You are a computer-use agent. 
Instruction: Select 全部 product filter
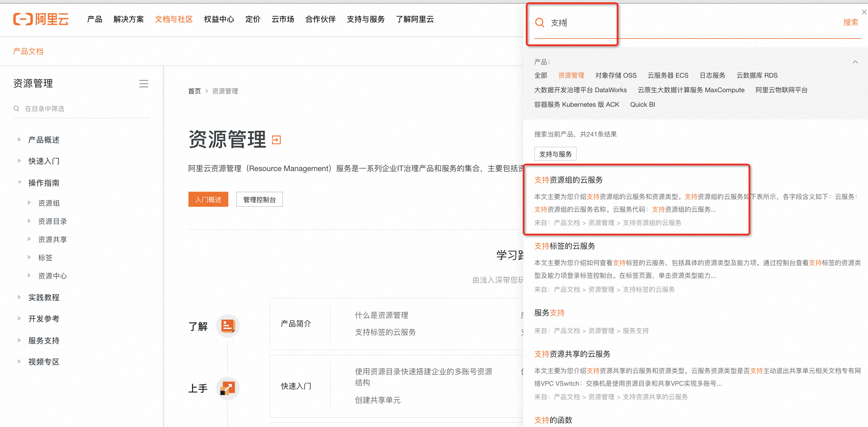click(x=541, y=76)
